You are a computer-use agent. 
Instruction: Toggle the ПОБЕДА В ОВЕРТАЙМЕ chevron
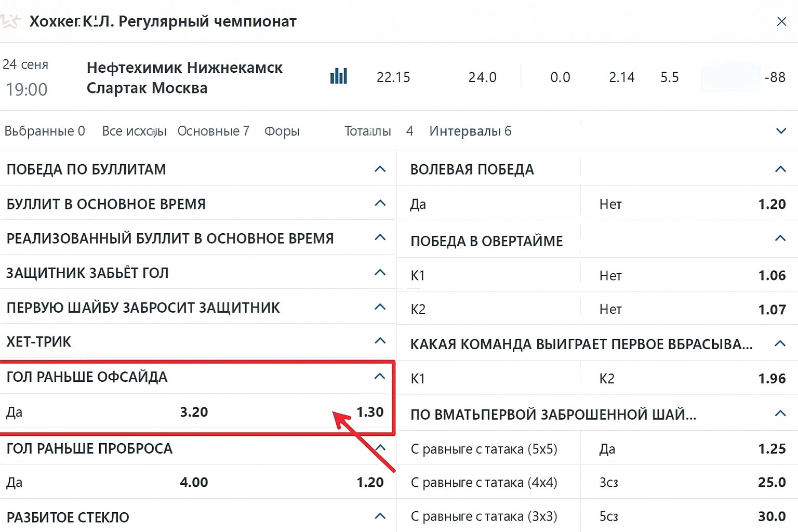pyautogui.click(x=780, y=239)
